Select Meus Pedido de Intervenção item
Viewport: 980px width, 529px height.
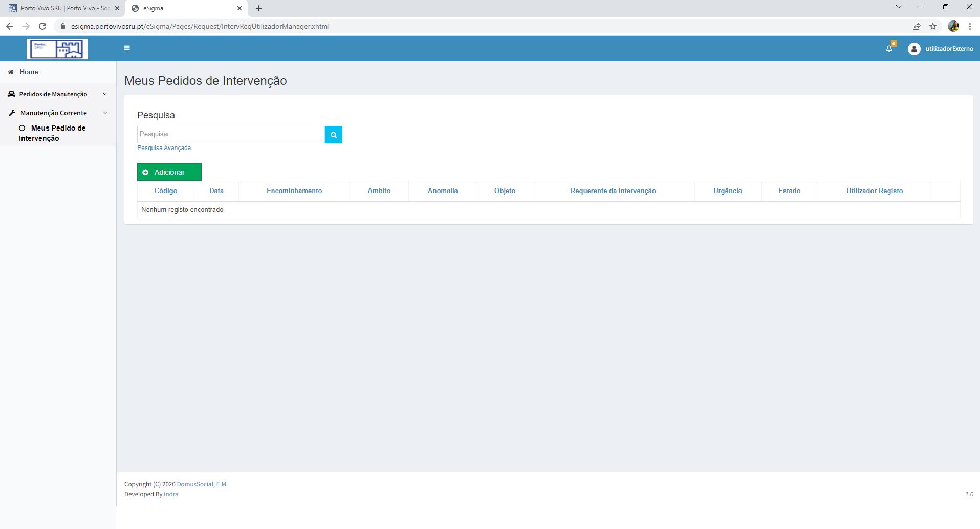[x=52, y=133]
